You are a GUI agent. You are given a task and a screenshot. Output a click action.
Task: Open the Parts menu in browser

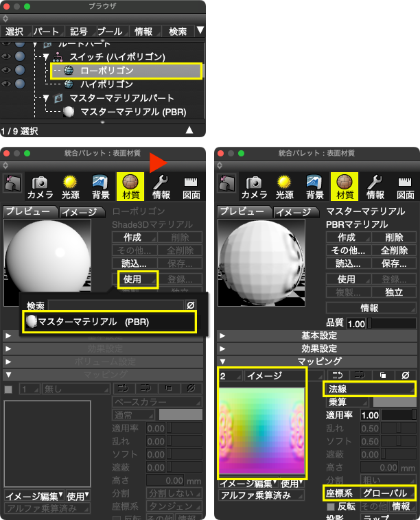pos(46,31)
